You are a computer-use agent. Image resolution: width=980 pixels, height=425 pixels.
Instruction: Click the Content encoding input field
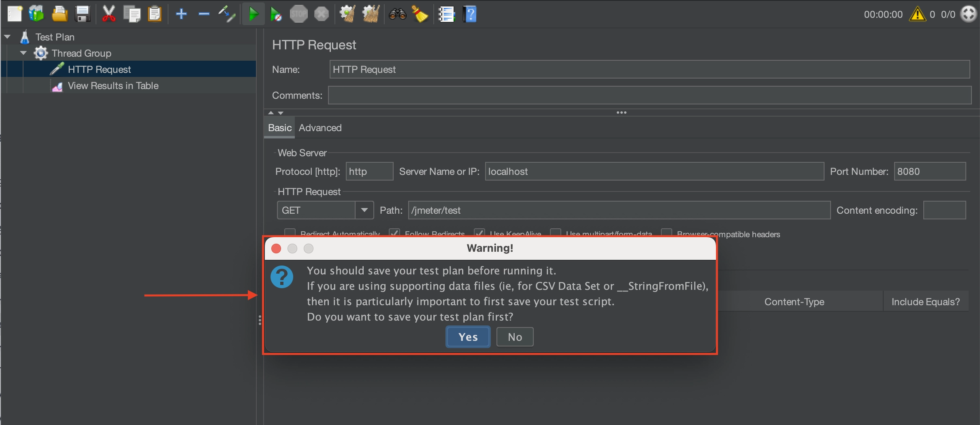pos(944,210)
